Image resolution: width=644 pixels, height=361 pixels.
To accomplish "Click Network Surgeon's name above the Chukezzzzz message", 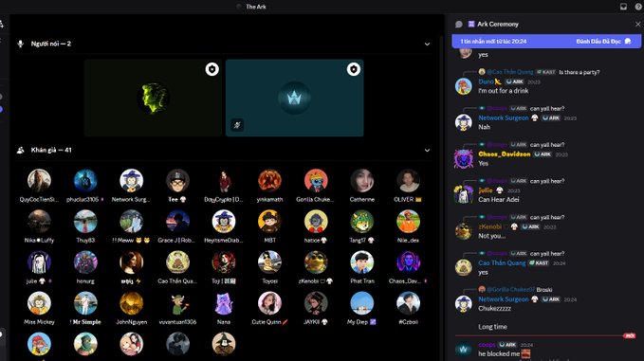I will [504, 299].
